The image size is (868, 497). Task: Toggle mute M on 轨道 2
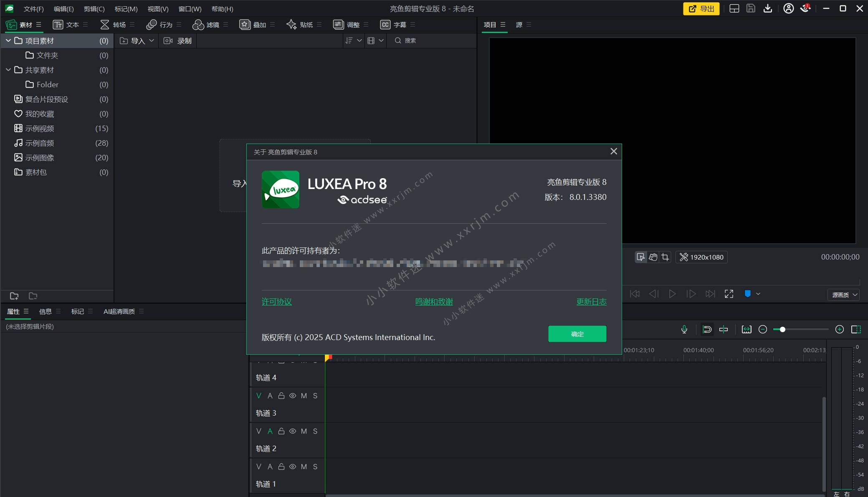(x=304, y=431)
